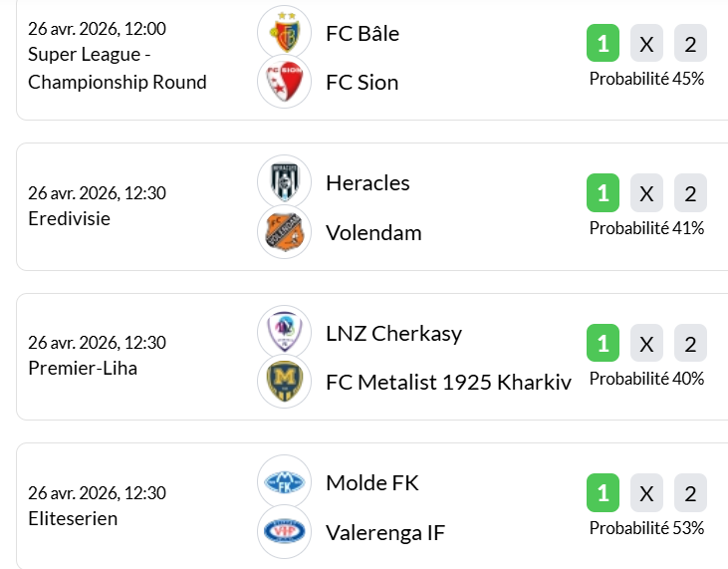Open the Eredivisie league label
728x569 pixels.
[x=69, y=218]
